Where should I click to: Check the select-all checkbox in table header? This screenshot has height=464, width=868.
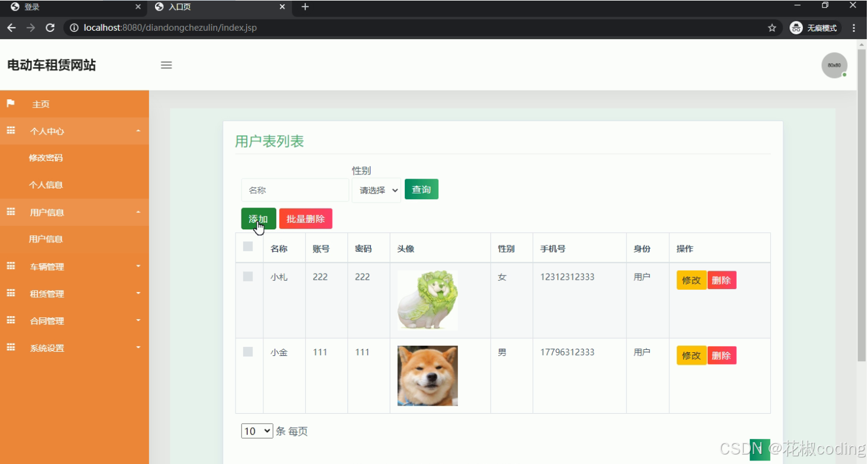(x=248, y=246)
